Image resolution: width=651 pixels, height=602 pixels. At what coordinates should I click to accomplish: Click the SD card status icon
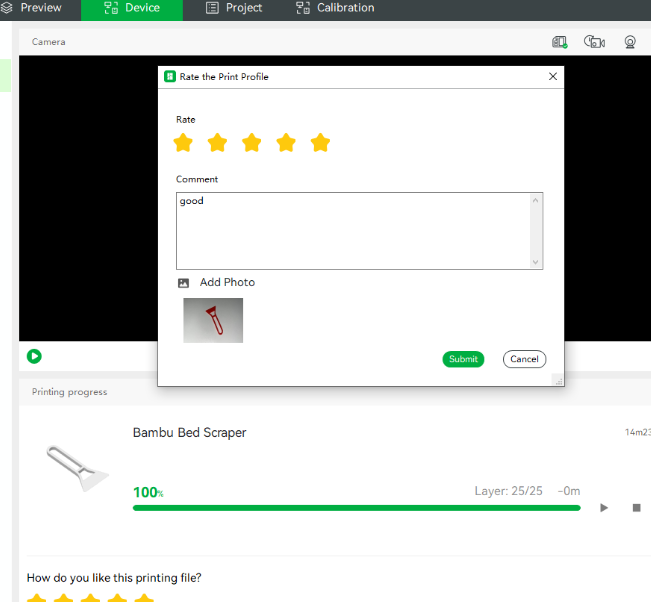click(x=560, y=42)
